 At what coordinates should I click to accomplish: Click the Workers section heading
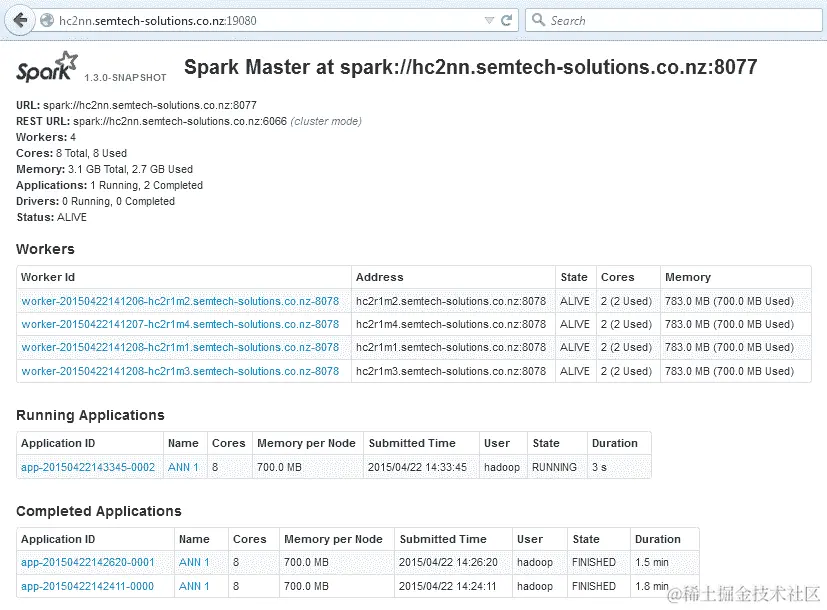pos(45,249)
